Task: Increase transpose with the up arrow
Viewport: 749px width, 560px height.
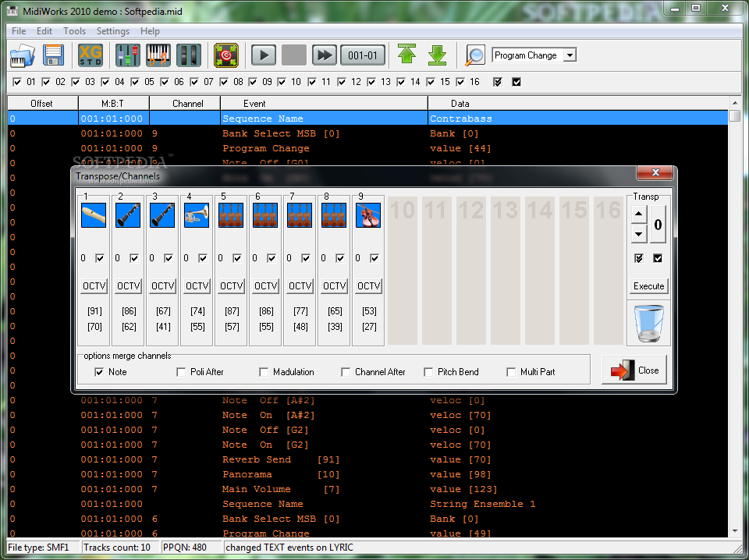Action: 639,214
